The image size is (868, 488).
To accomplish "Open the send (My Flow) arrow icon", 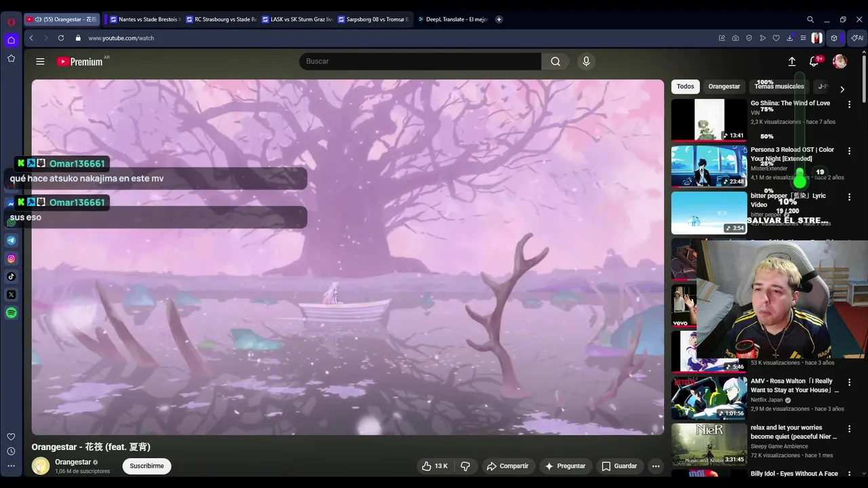I will point(763,38).
